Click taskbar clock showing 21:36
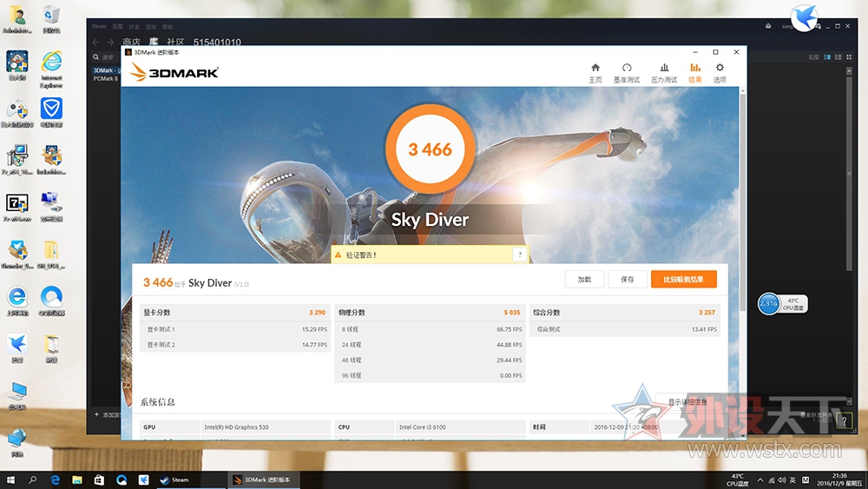The image size is (868, 489). 839,479
